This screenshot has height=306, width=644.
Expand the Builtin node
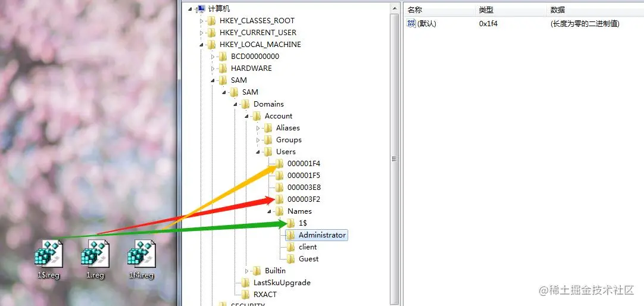coord(246,271)
